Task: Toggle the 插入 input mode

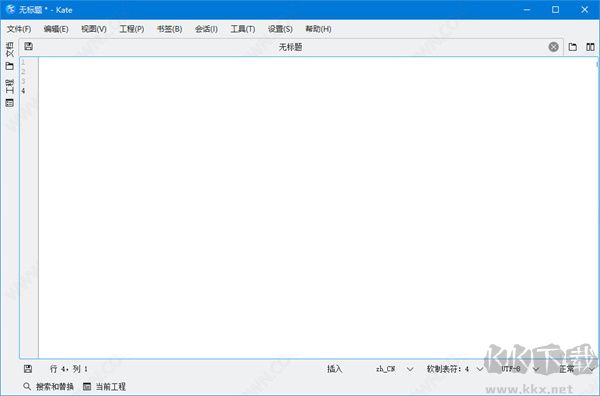Action: (x=334, y=369)
